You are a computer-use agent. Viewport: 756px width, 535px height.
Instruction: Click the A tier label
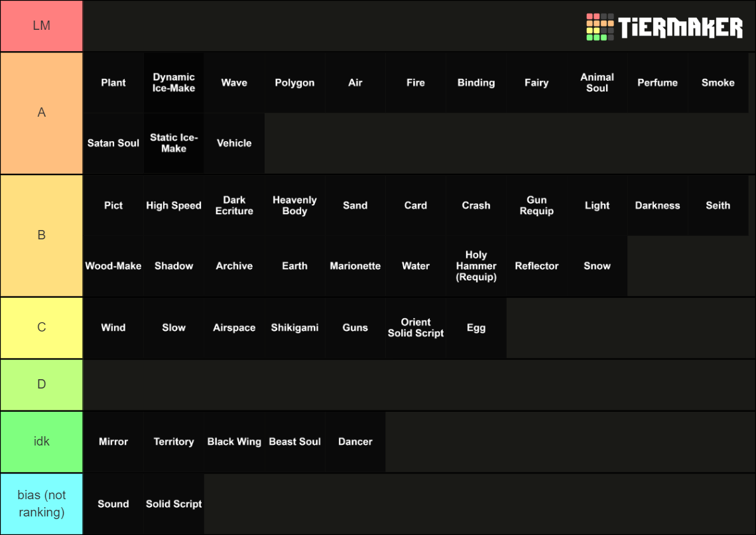coord(42,113)
